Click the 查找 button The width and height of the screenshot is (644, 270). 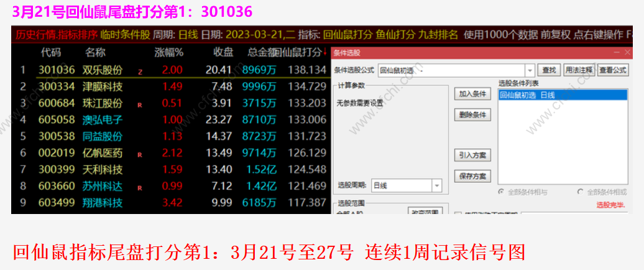[549, 70]
